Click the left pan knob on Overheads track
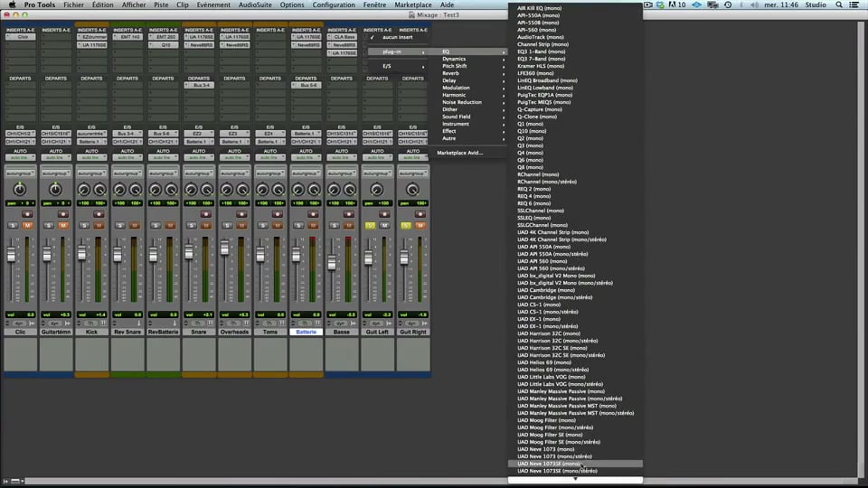Viewport: 868px width, 488px height. (227, 190)
